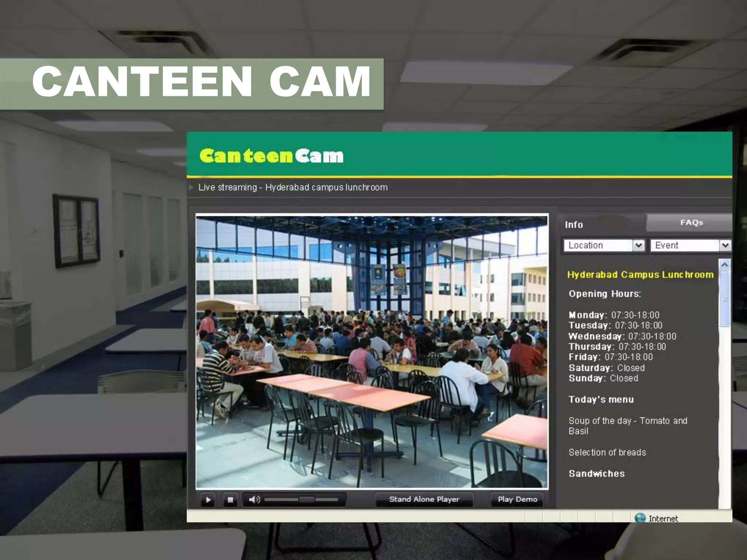747x560 pixels.
Task: Click the info panel scrollbar thumb
Action: tap(725, 299)
